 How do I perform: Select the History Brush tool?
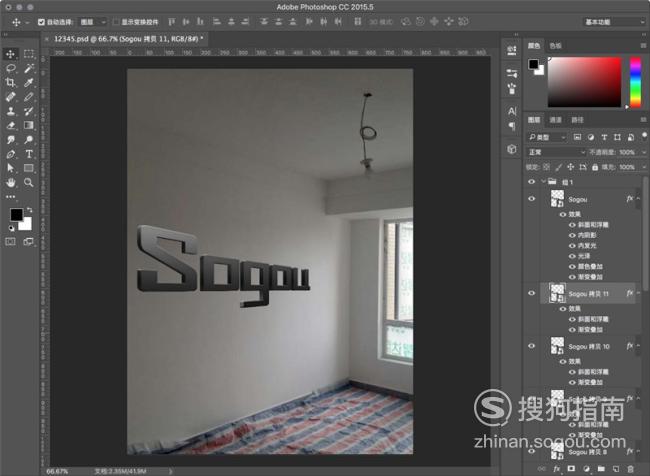pyautogui.click(x=29, y=111)
